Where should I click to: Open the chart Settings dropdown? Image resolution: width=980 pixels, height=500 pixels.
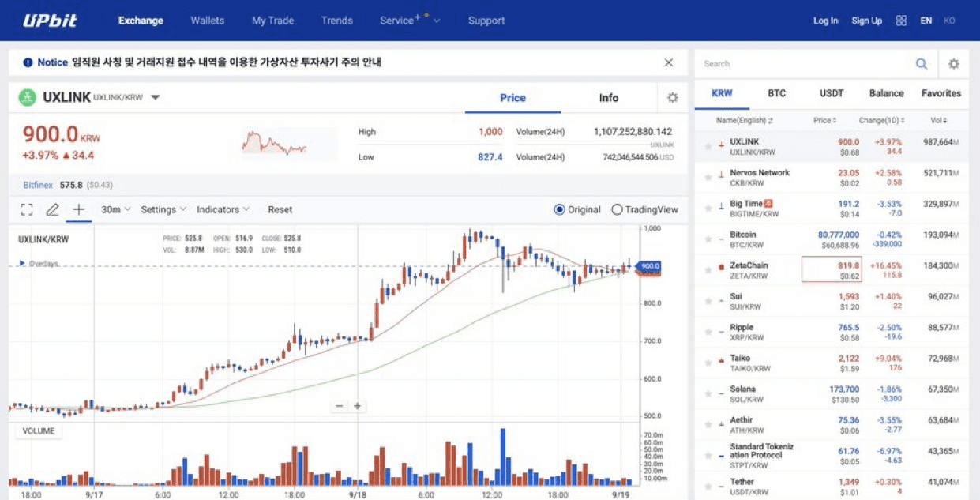[x=163, y=209]
